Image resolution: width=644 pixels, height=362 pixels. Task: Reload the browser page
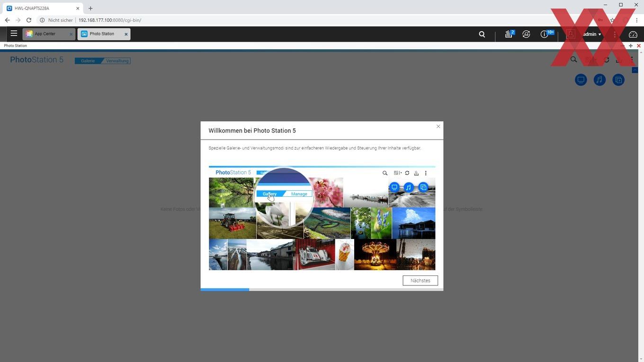click(29, 20)
